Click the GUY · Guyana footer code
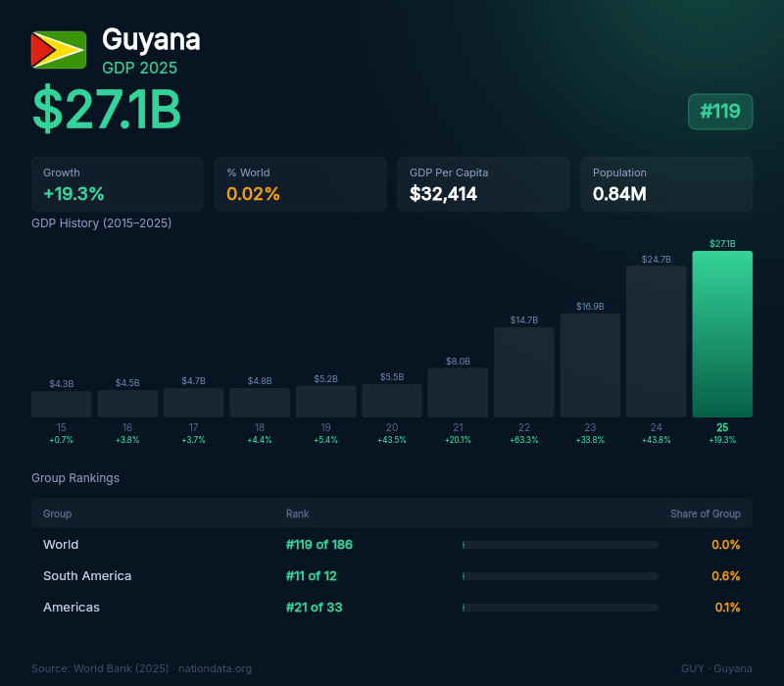Screen dimensions: 784x686 716,668
